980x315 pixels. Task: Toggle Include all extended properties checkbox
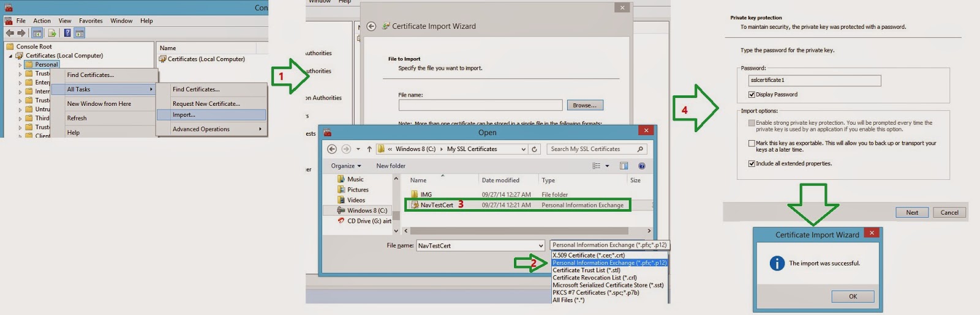pos(752,164)
